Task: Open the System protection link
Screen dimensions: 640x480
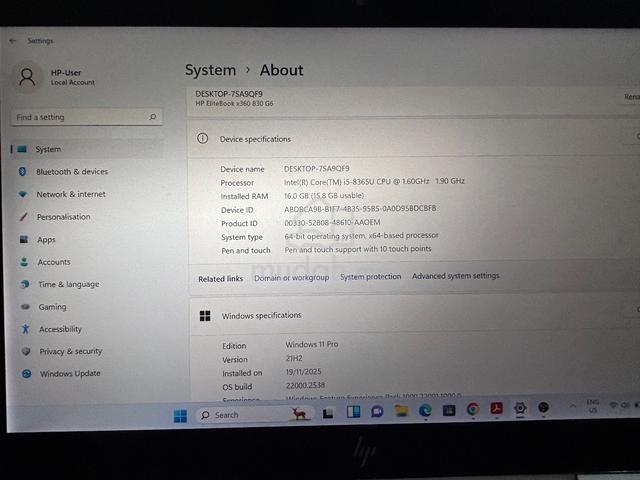Action: click(371, 276)
